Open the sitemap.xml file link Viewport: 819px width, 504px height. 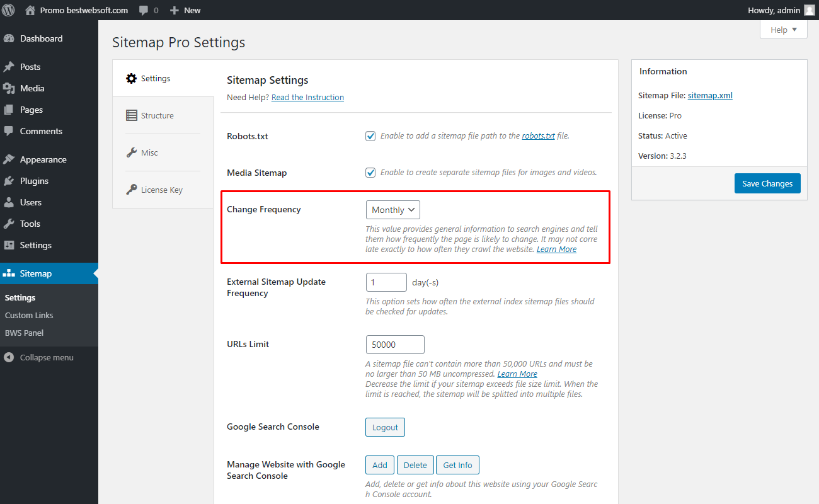(710, 96)
